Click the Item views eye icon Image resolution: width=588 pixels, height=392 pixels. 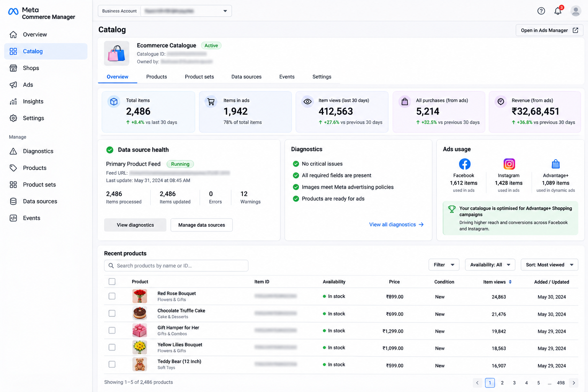[307, 102]
